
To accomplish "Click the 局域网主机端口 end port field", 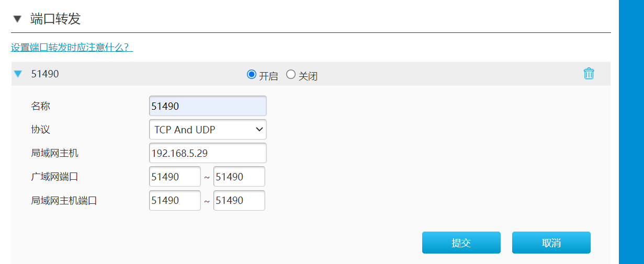I will tap(239, 200).
